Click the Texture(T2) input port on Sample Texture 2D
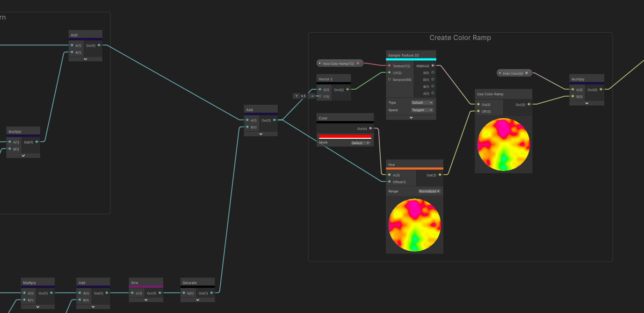The width and height of the screenshot is (644, 313). click(389, 66)
